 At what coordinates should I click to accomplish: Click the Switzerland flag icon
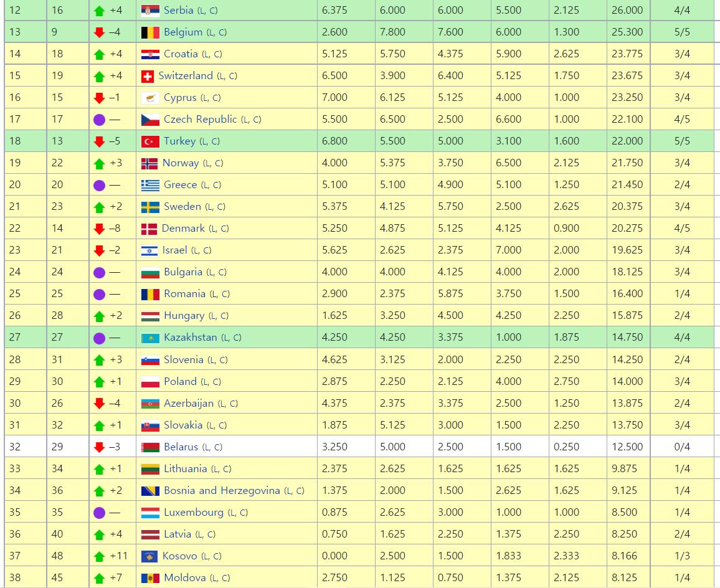coord(148,76)
